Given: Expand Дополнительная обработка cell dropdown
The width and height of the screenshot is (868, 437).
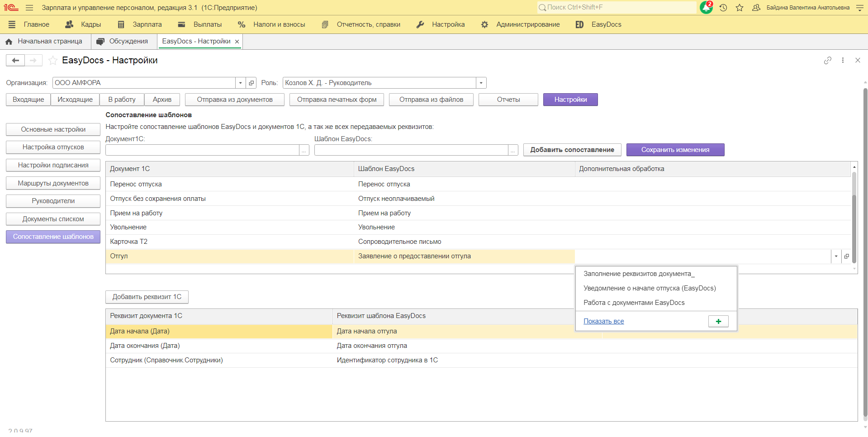Looking at the screenshot, I should pyautogui.click(x=836, y=256).
